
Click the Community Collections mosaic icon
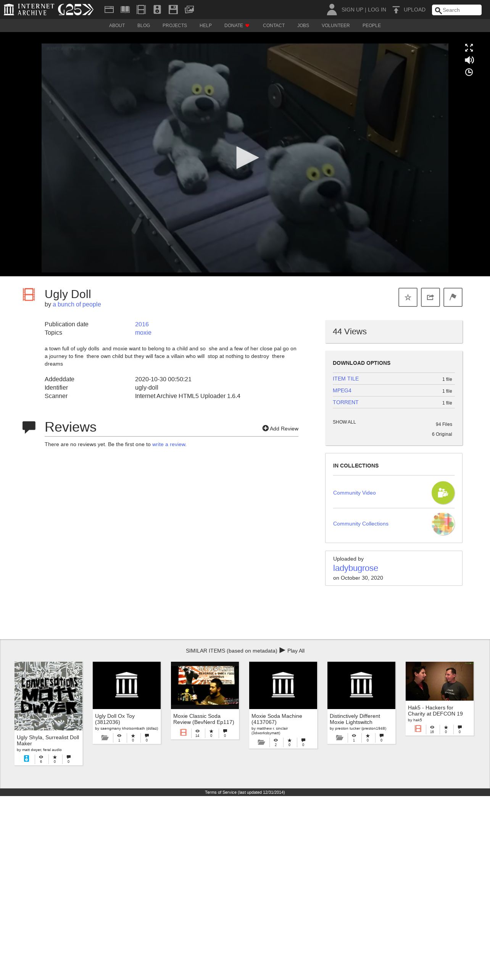pyautogui.click(x=443, y=524)
